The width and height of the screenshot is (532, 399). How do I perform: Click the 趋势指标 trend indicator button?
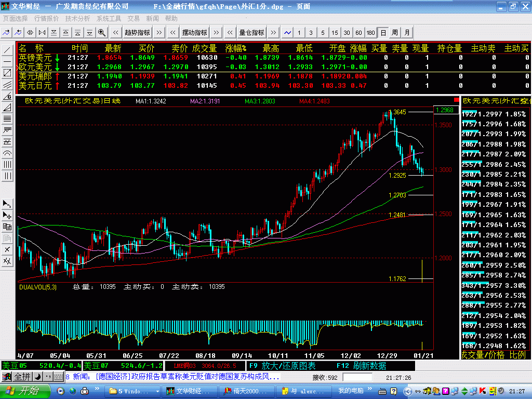tap(137, 33)
